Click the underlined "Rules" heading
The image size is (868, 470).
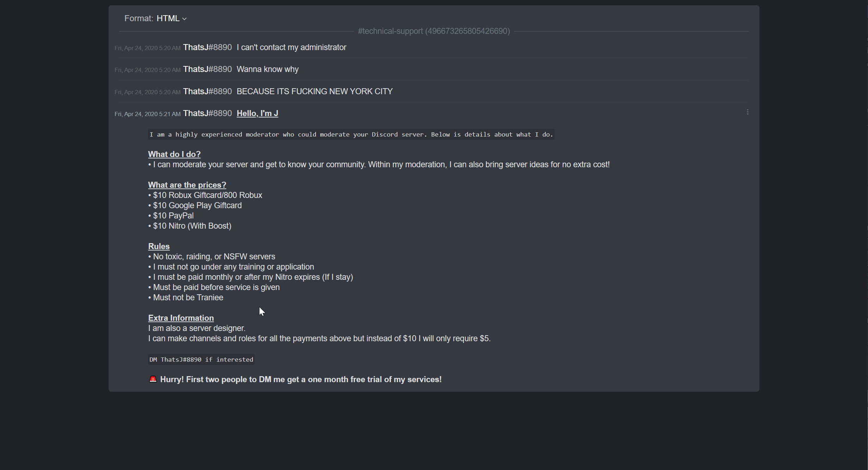[x=159, y=246]
